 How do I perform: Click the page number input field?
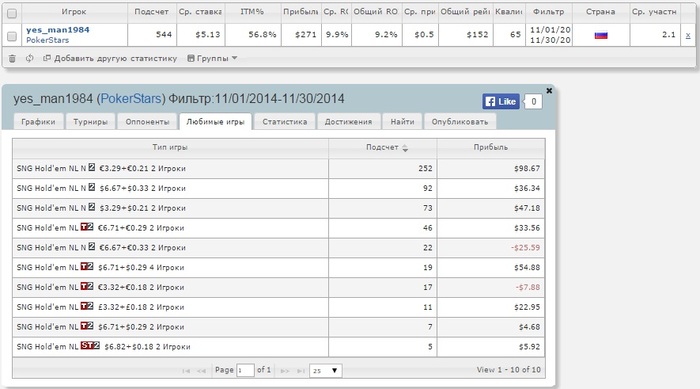245,370
